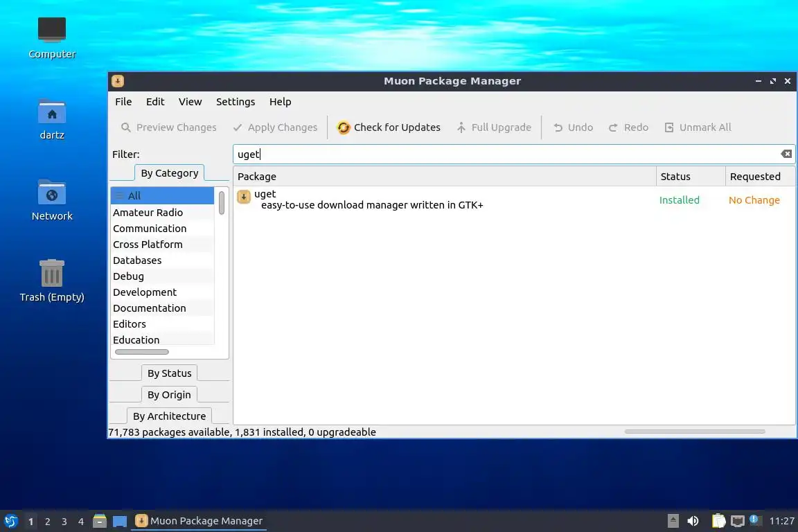Click the uget package name
Viewport: 798px width, 532px height.
[265, 194]
